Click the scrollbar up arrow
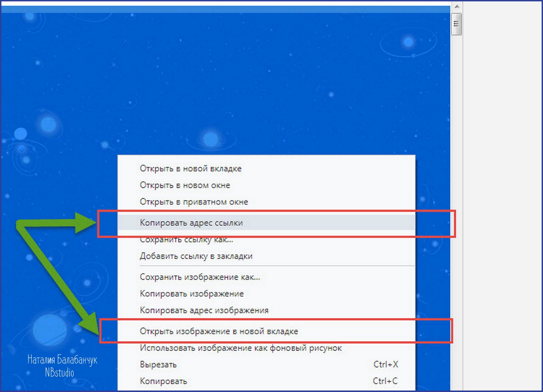Viewport: 543px width, 392px height. [x=456, y=7]
